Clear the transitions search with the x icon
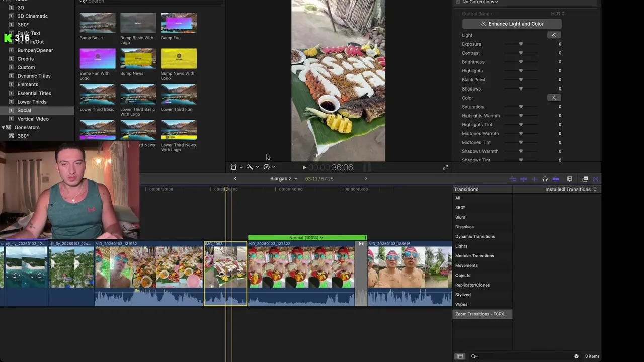The height and width of the screenshot is (362, 644). tap(576, 356)
